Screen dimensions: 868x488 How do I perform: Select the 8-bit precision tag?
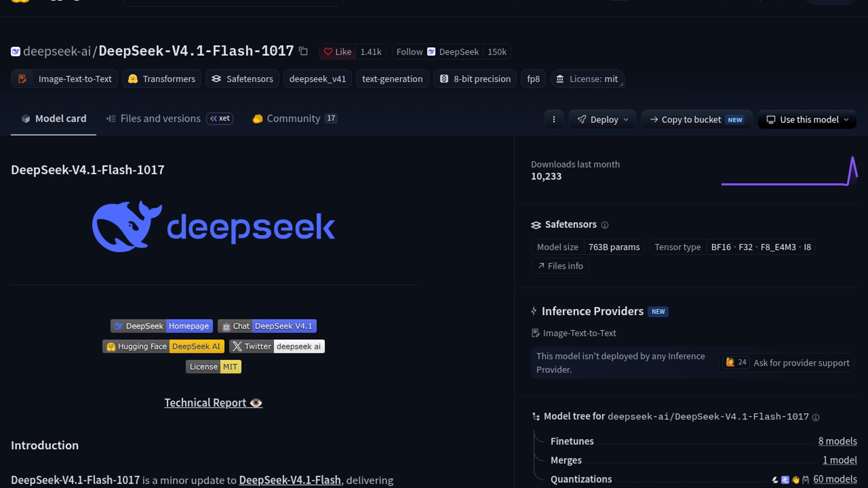475,79
